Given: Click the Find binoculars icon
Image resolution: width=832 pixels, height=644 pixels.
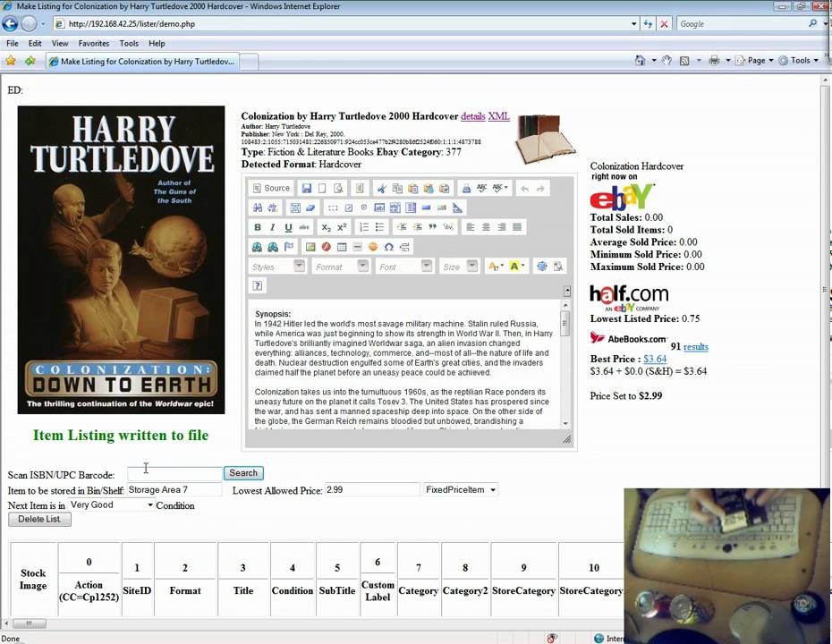Looking at the screenshot, I should (x=258, y=208).
